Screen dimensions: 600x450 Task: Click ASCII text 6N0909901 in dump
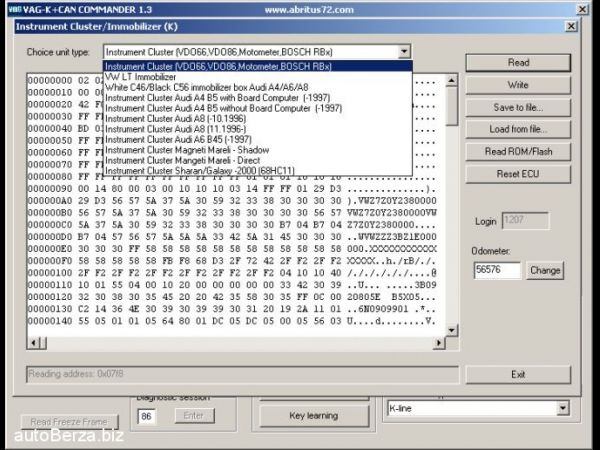coord(383,309)
